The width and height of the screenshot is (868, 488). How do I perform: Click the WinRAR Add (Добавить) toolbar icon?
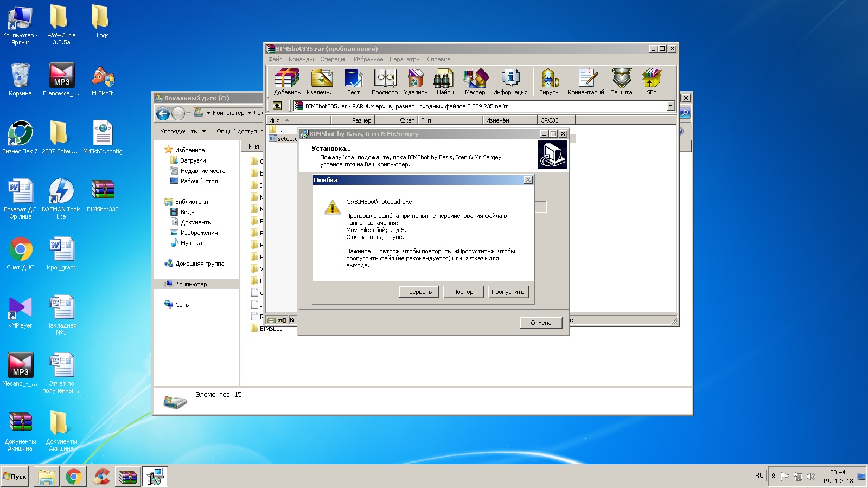coord(286,82)
